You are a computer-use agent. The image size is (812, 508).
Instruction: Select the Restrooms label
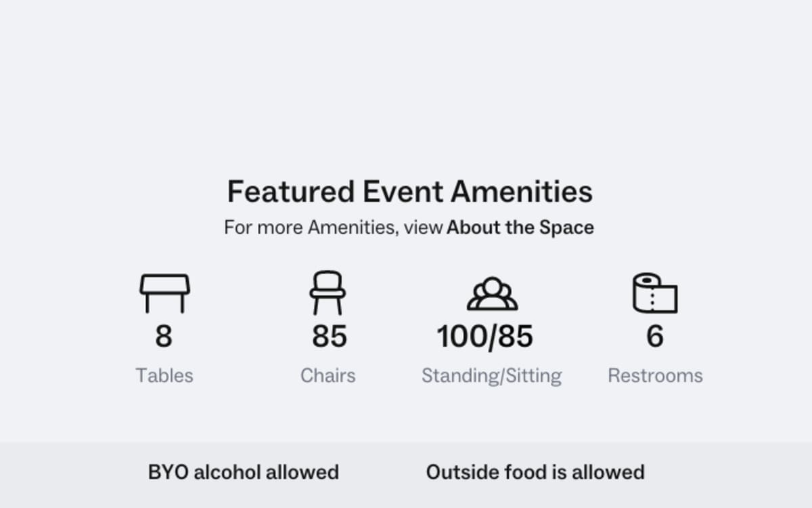(x=655, y=376)
